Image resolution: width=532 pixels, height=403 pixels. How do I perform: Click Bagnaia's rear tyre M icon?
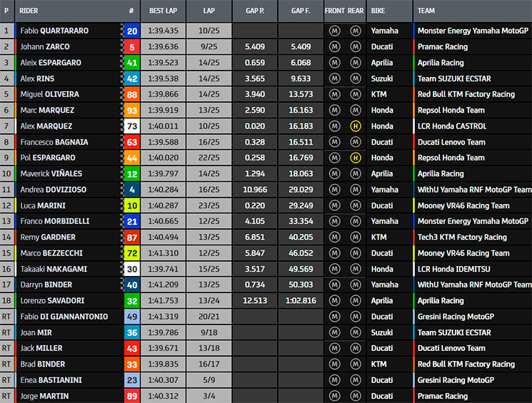pyautogui.click(x=355, y=142)
